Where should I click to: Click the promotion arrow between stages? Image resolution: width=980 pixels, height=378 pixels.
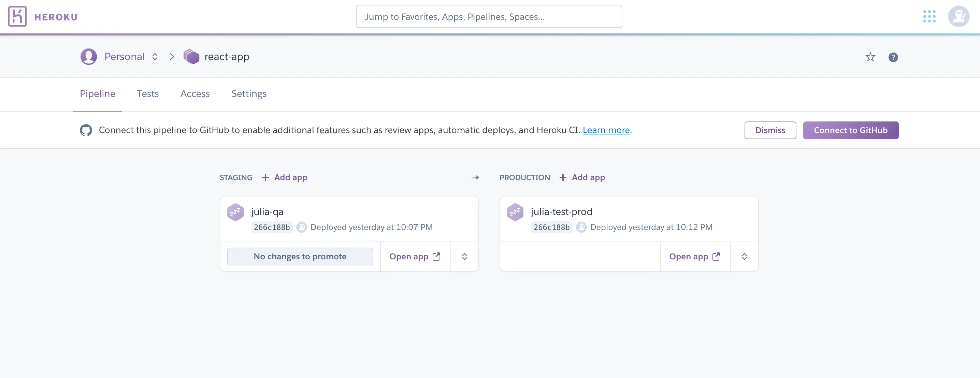pyautogui.click(x=475, y=177)
